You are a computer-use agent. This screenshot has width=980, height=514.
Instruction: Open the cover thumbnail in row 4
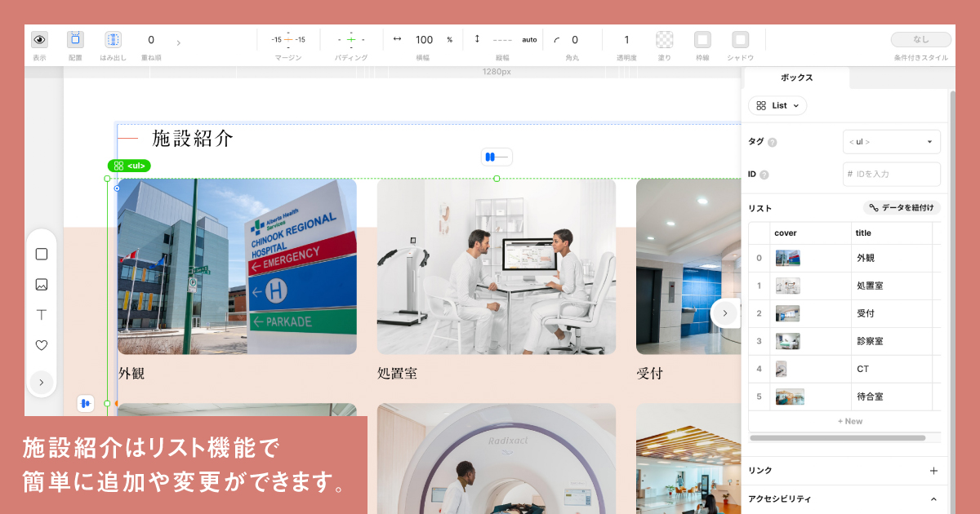point(782,369)
